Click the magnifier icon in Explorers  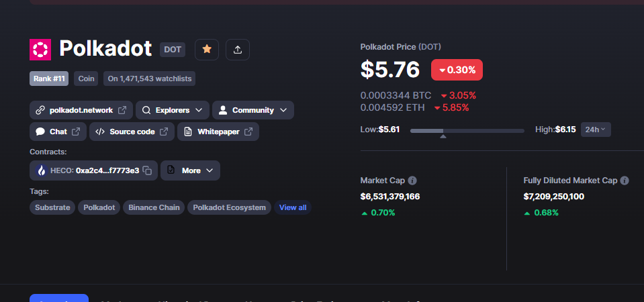point(146,110)
